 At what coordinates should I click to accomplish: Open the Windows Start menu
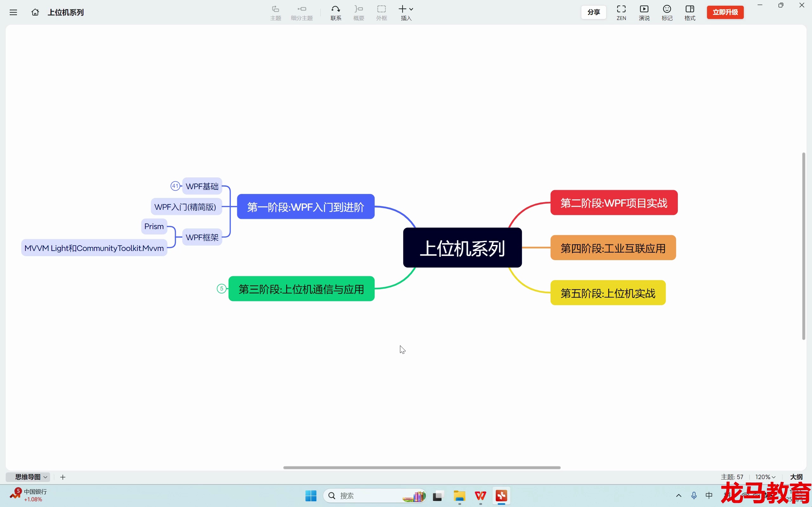[310, 496]
